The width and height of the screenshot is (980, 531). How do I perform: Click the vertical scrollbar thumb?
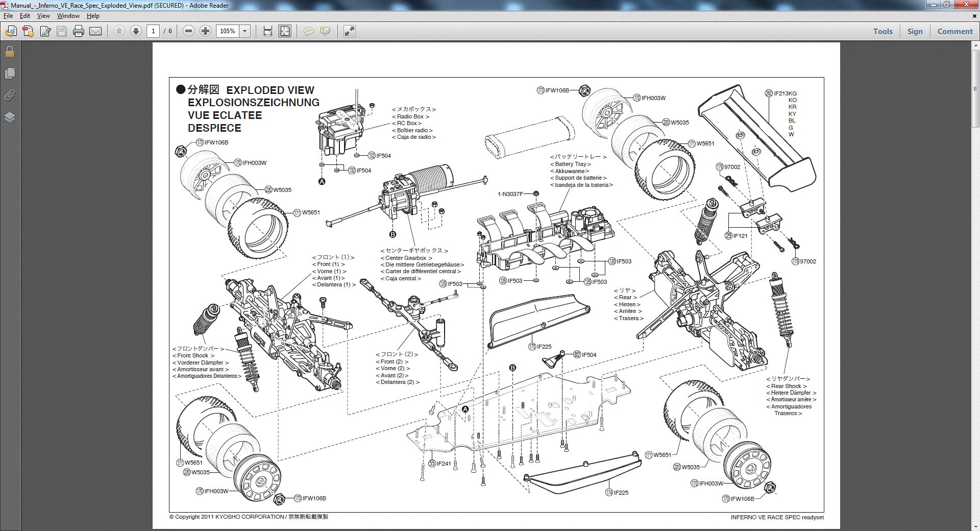tap(975, 88)
